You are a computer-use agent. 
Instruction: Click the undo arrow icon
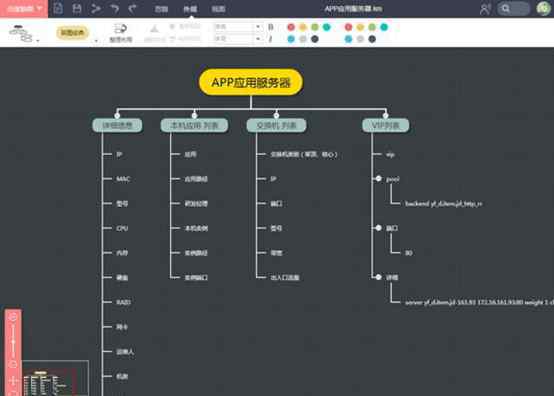(114, 8)
